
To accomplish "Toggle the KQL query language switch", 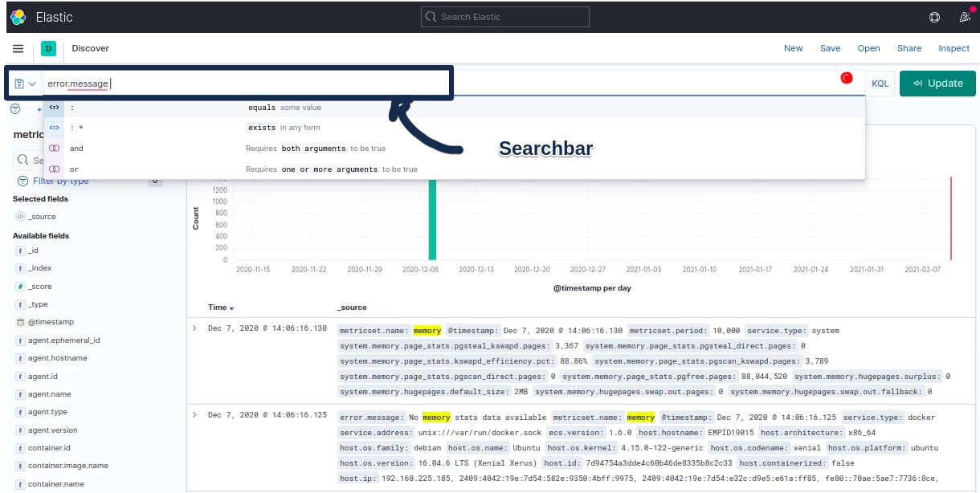I will 880,84.
